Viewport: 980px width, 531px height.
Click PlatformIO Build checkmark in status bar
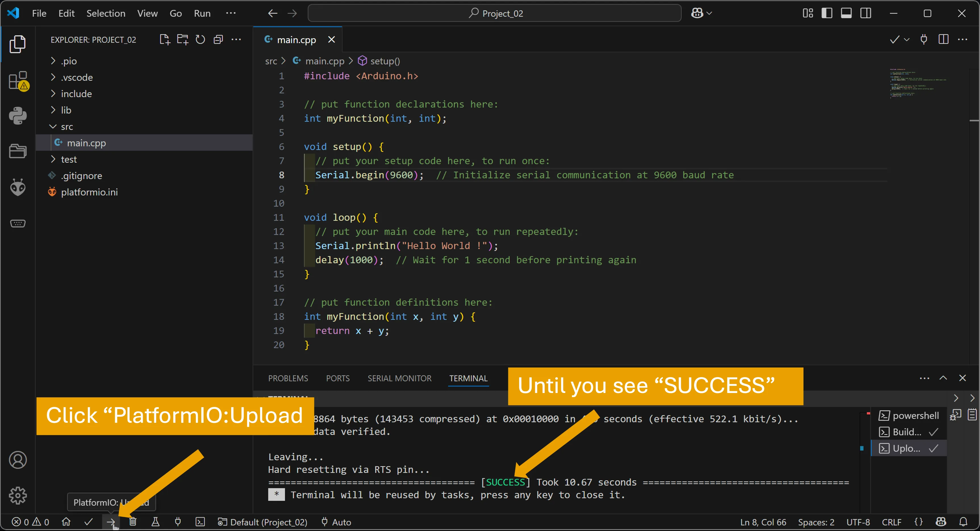(88, 522)
